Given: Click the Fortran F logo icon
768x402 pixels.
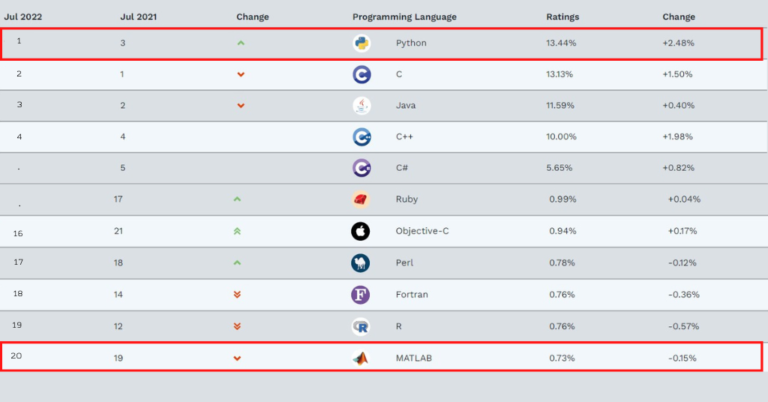Looking at the screenshot, I should [x=361, y=294].
